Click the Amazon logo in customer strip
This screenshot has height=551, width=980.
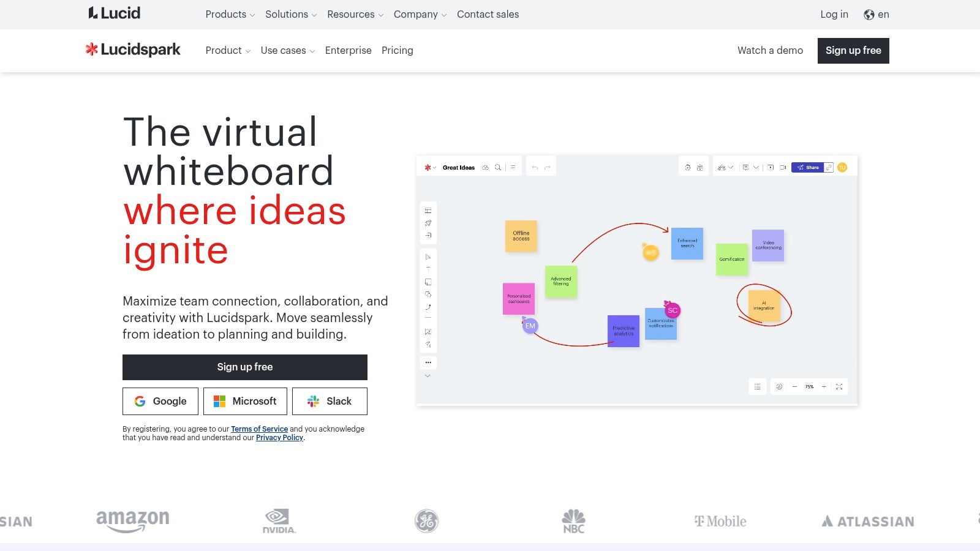[132, 521]
